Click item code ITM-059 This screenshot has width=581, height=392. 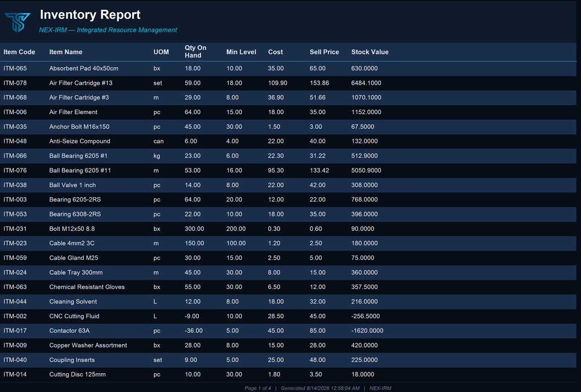point(15,258)
